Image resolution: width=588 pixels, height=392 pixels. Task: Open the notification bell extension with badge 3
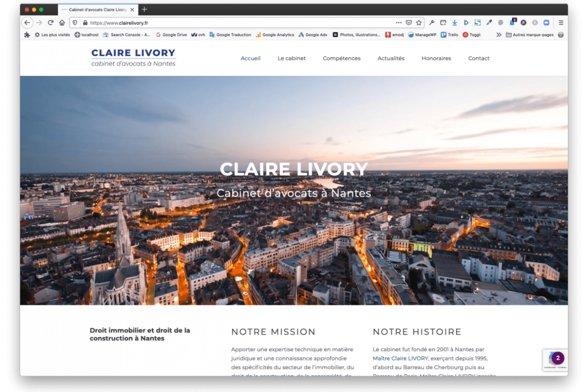point(512,23)
